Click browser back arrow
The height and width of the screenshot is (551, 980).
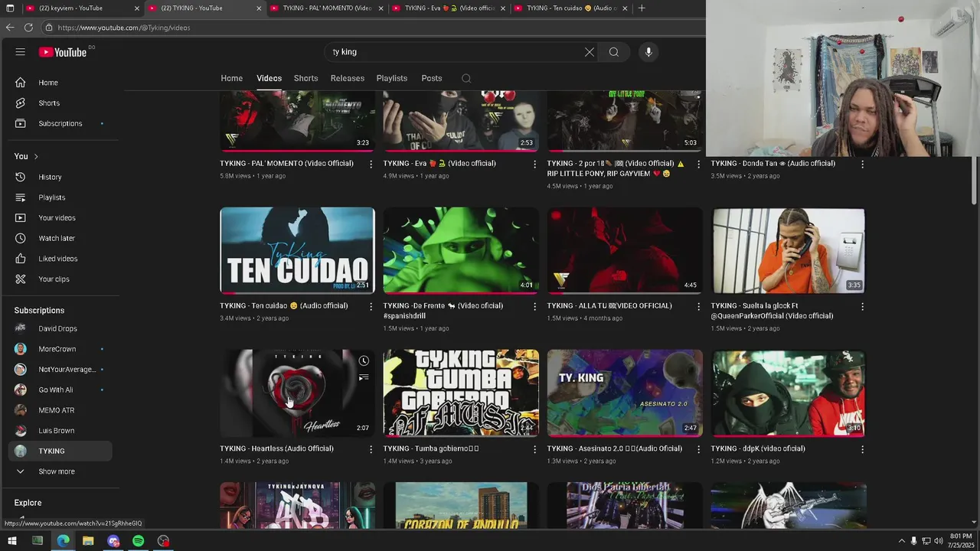10,27
